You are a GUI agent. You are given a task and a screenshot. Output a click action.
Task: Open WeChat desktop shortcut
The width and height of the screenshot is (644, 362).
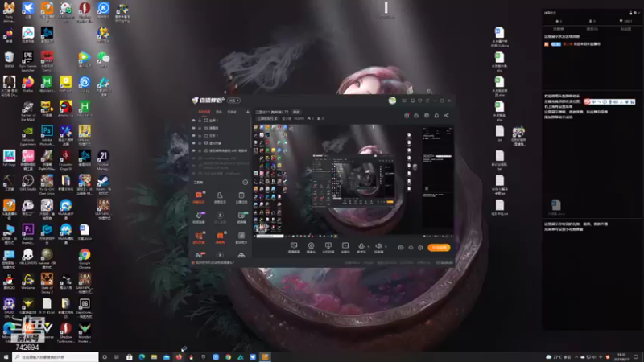103,60
